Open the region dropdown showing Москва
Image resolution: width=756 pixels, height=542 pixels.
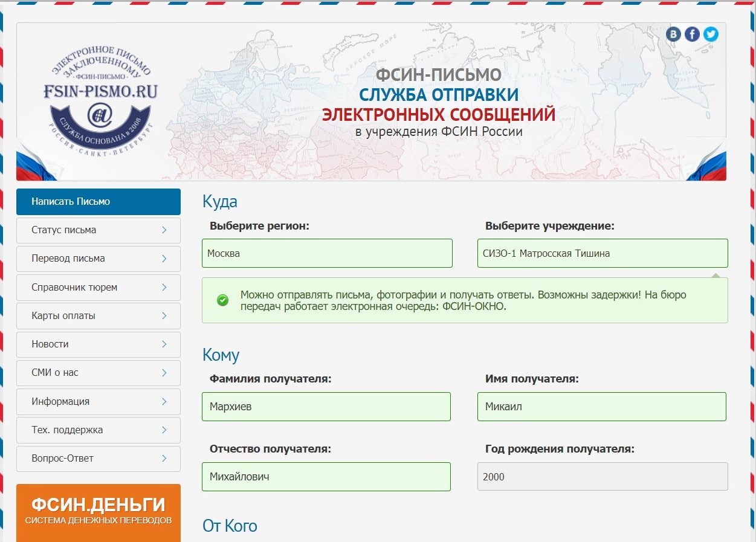327,253
